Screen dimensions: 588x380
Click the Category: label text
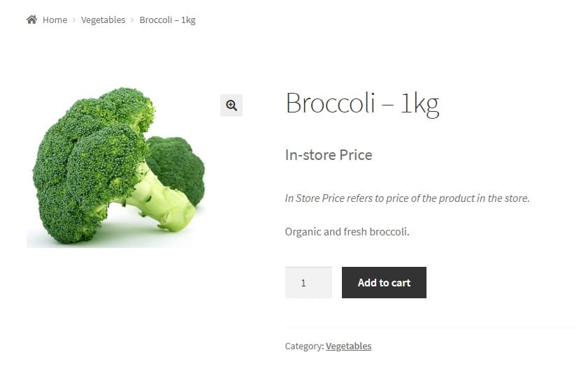tap(304, 346)
